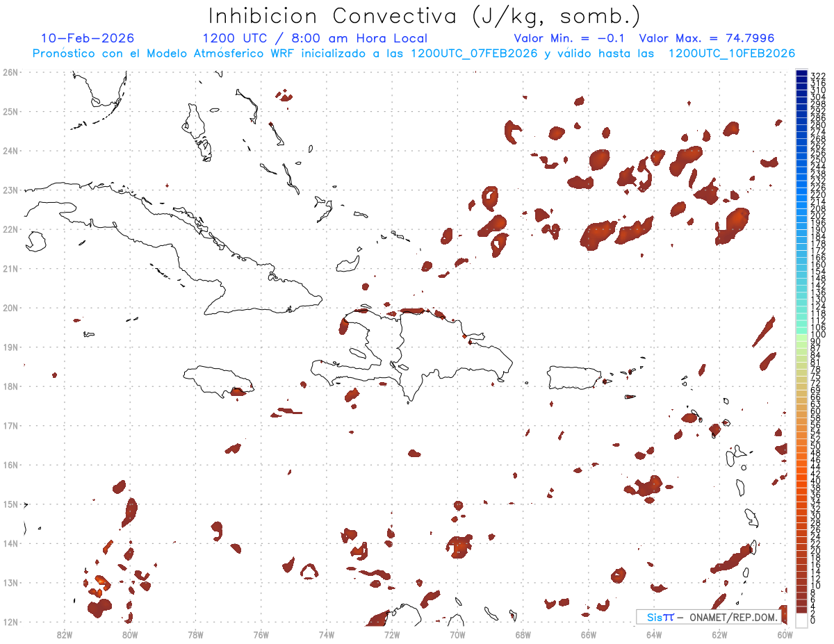Click the '160' color scale value

point(818,265)
